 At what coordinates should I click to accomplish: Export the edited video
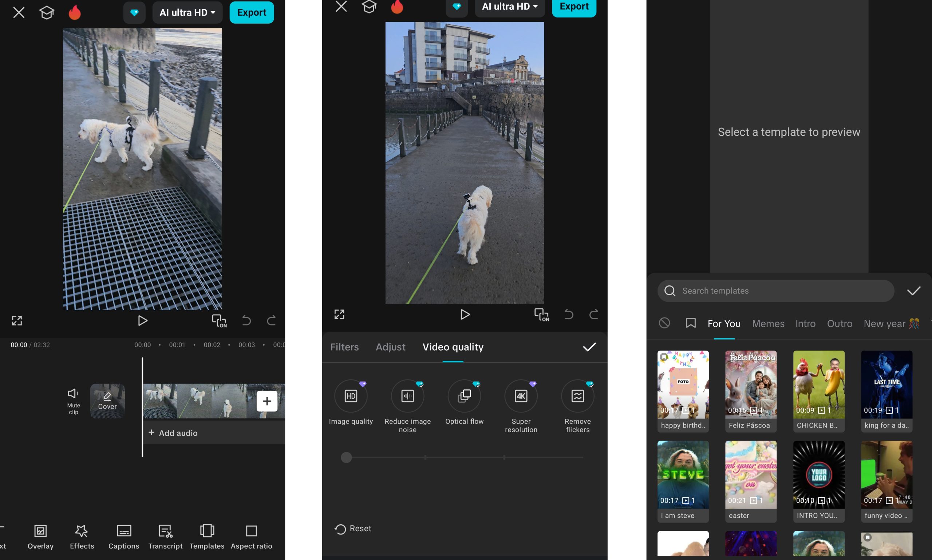coord(251,12)
